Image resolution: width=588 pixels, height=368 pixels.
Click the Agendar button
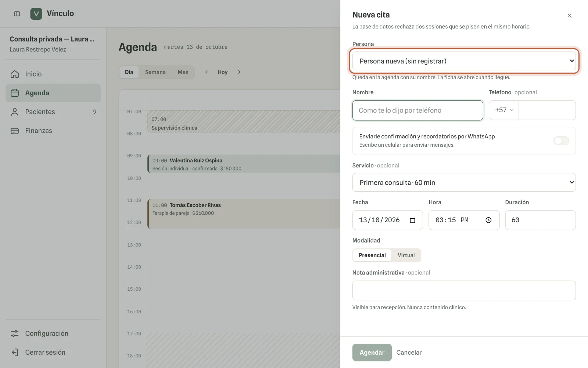point(372,352)
